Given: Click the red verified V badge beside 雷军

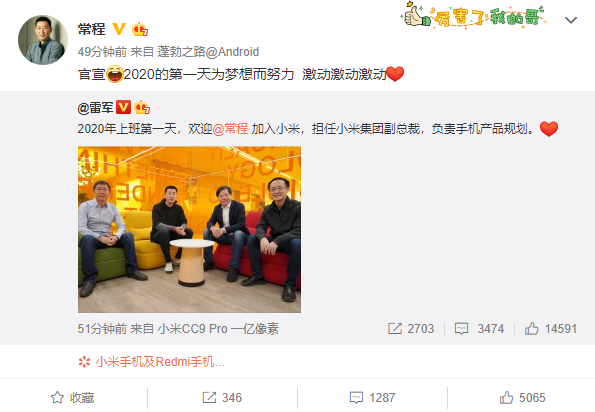Looking at the screenshot, I should tap(123, 107).
